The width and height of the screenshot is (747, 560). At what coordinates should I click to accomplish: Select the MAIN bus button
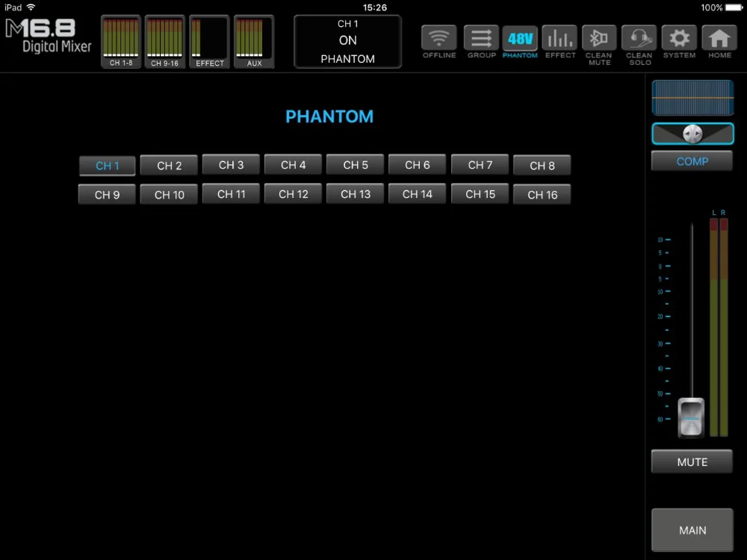(x=692, y=530)
